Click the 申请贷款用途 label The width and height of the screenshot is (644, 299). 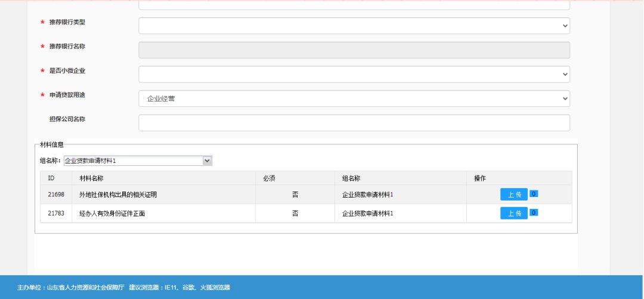tap(67, 95)
